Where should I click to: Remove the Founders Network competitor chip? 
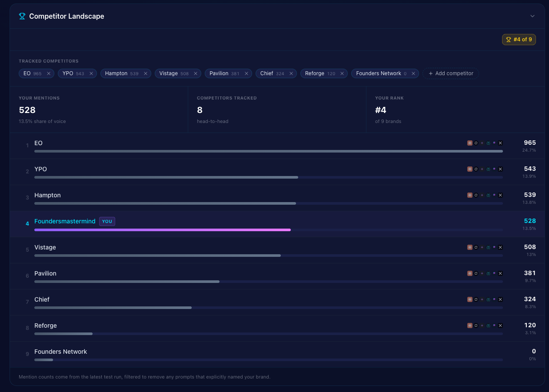click(x=413, y=73)
